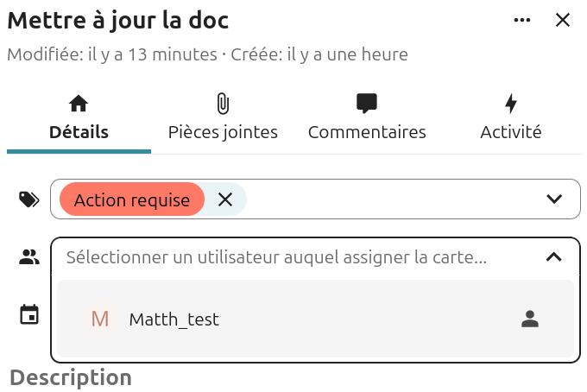Expand the tags dropdown chevron
This screenshot has height=392, width=587.
pos(554,199)
